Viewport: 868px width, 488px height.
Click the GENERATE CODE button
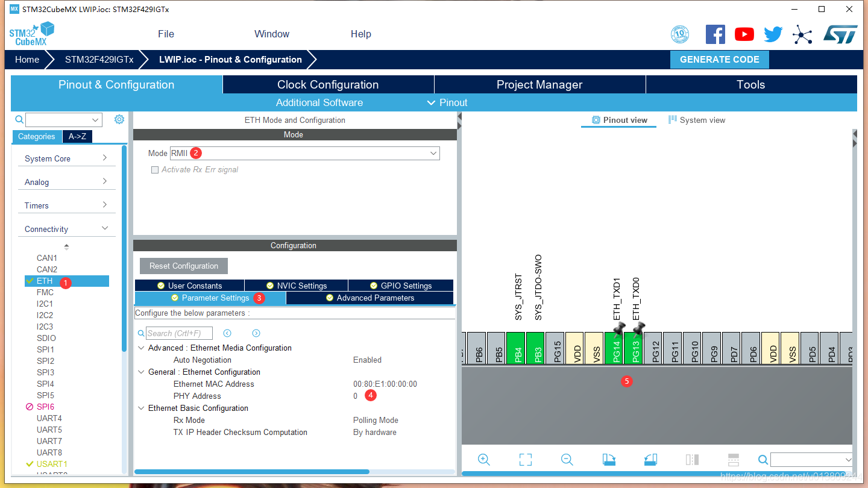click(x=720, y=60)
